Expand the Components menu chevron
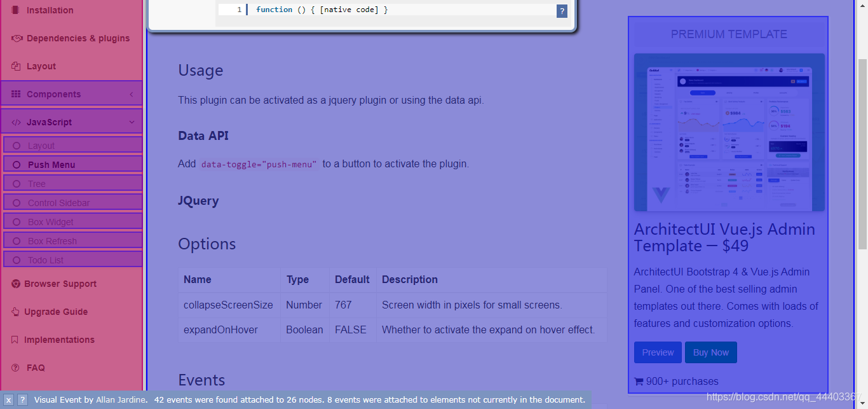The height and width of the screenshot is (409, 868). [132, 94]
